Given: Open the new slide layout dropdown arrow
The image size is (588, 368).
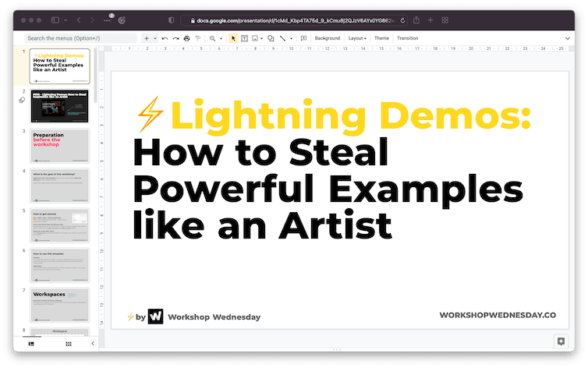Looking at the screenshot, I should [x=154, y=38].
